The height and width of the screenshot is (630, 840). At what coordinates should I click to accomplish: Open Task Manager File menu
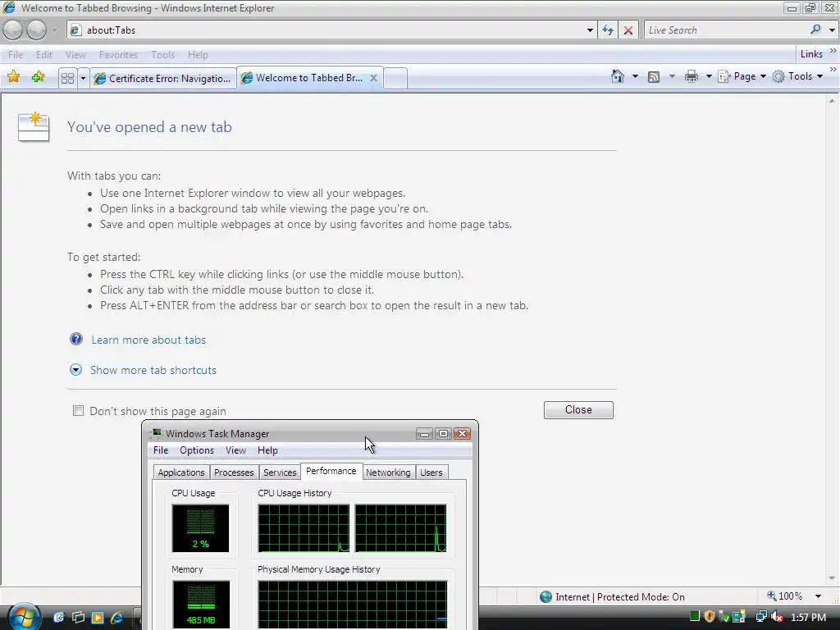click(x=161, y=450)
